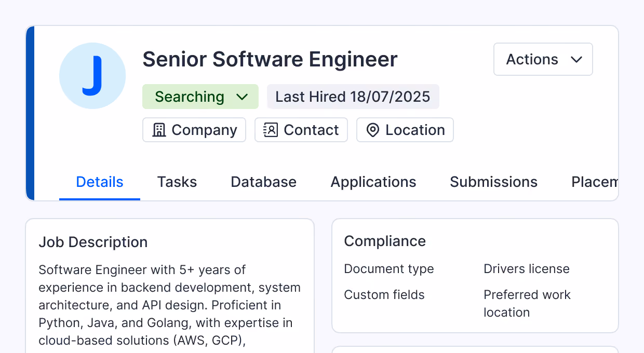Screen dimensions: 644x353
Task: Click the Document type label
Action: 389,269
